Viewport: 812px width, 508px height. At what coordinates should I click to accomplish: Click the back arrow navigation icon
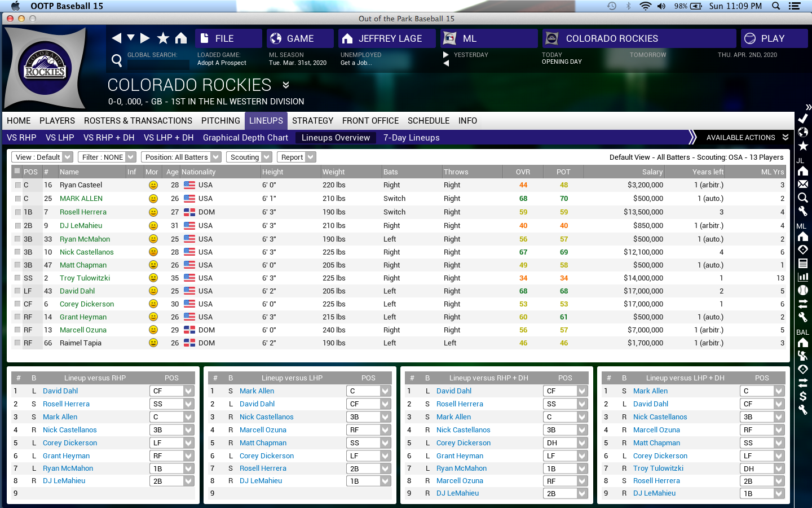117,38
